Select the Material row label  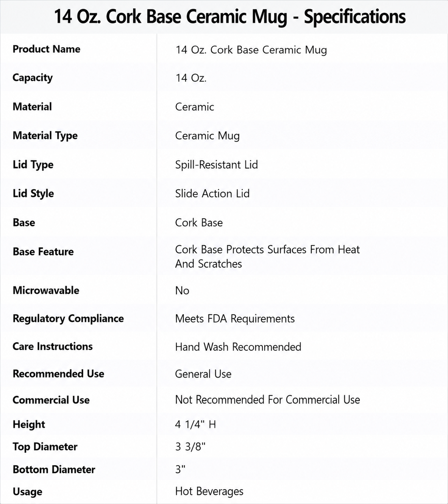click(x=32, y=106)
